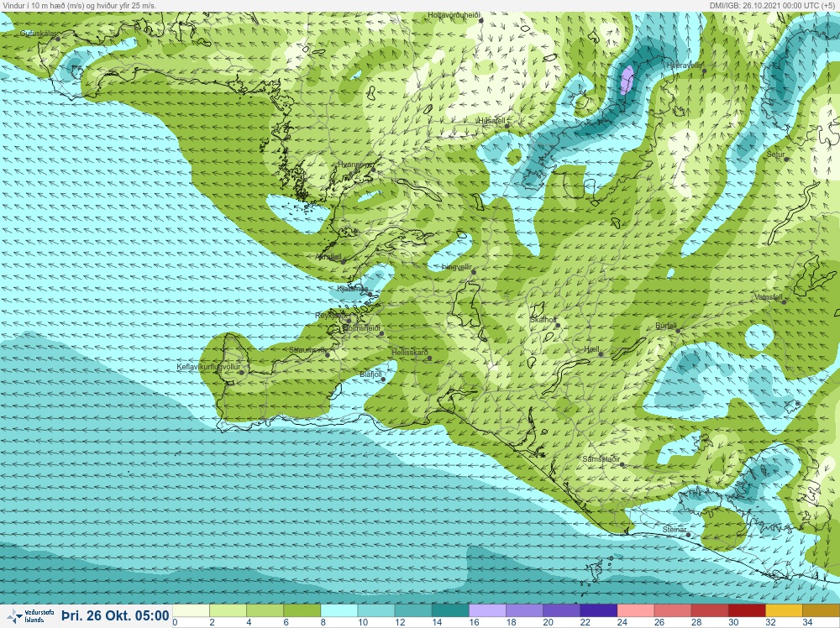The width and height of the screenshot is (840, 628).
Task: Click the Vatnsfell station label
Action: [769, 296]
